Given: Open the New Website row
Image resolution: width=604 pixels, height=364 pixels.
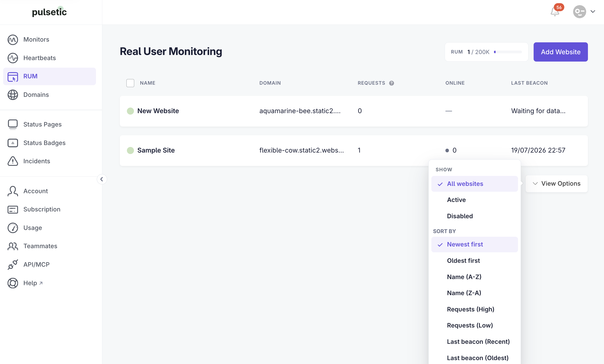Looking at the screenshot, I should (x=353, y=111).
